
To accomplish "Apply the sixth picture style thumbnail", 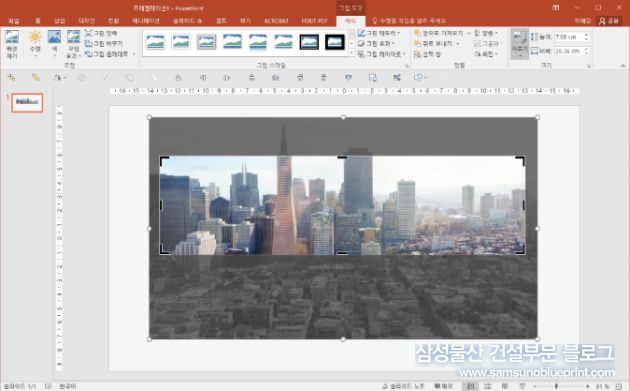I will click(x=283, y=42).
